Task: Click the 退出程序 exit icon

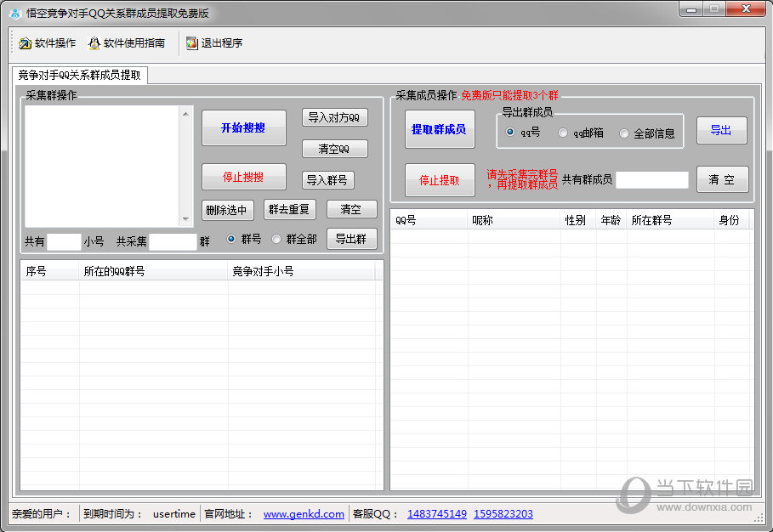Action: 192,43
